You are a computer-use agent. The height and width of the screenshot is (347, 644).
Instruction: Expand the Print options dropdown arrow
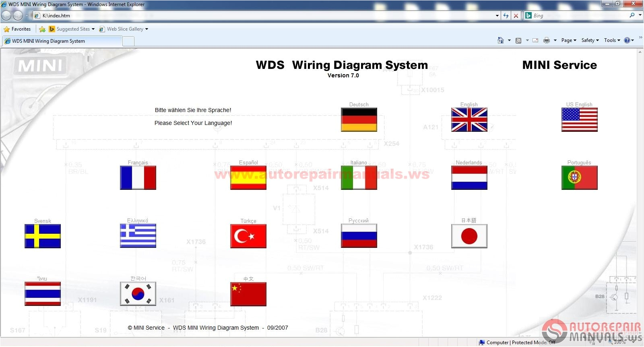(555, 40)
